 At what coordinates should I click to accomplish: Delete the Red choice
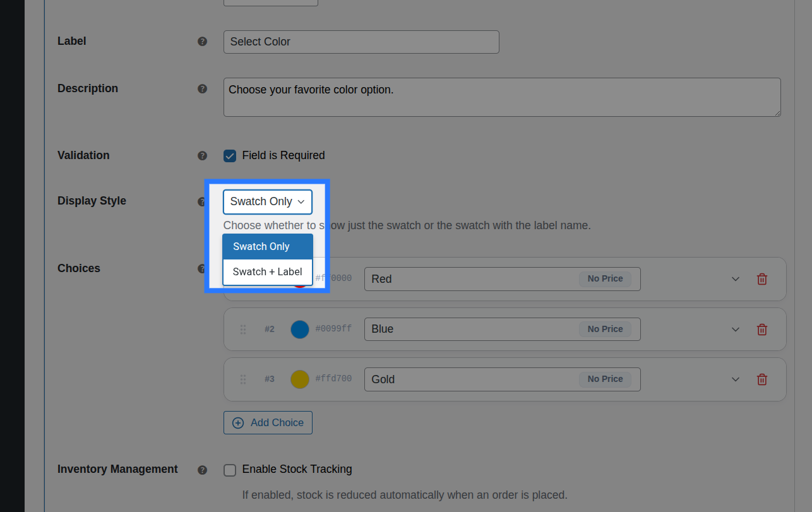[762, 279]
